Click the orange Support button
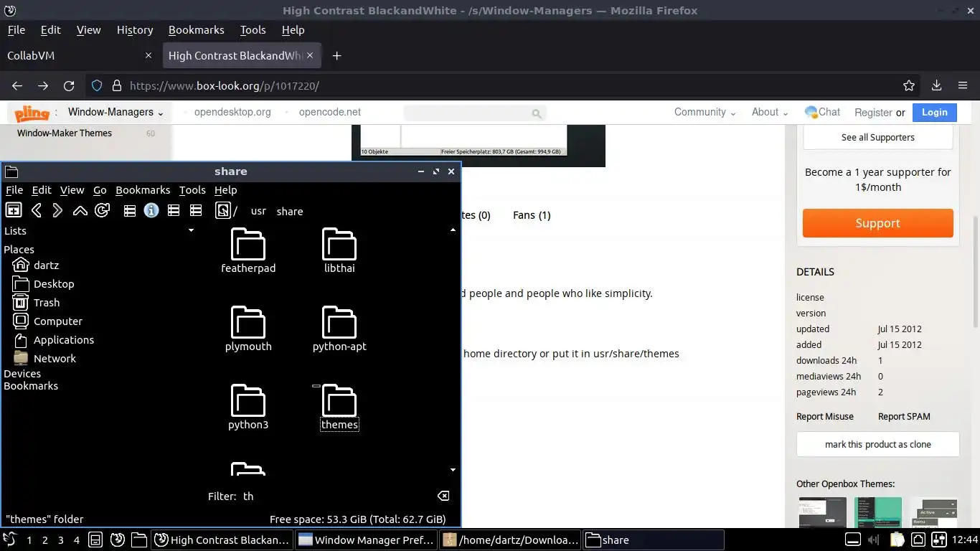 tap(877, 223)
